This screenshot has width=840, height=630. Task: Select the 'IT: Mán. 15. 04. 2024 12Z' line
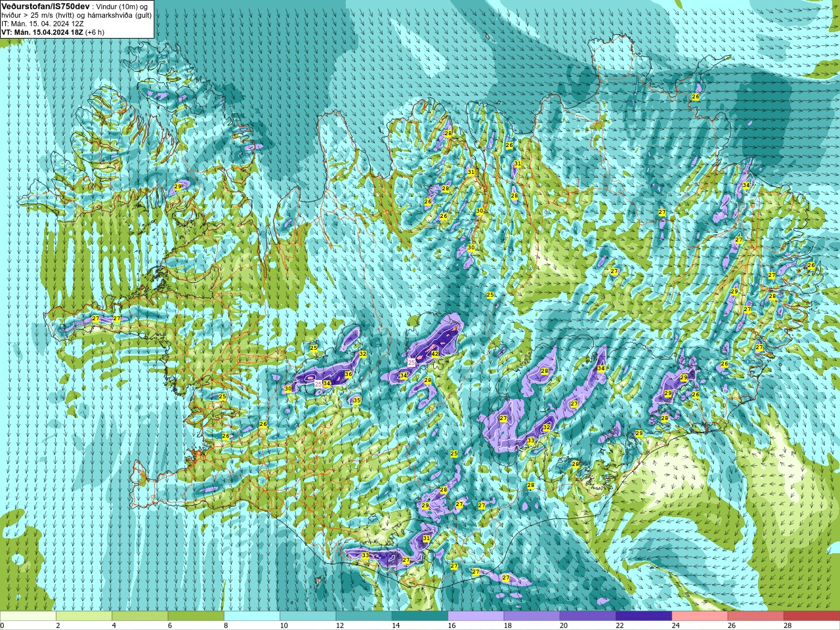43,23
